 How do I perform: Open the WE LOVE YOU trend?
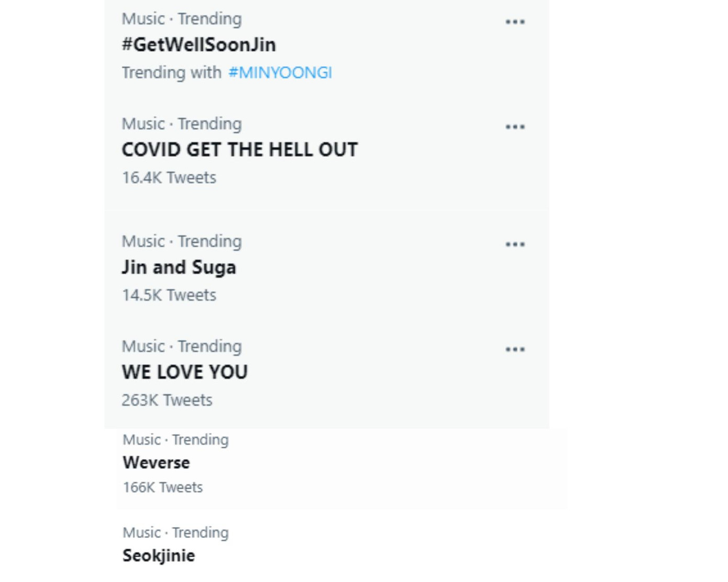[x=185, y=372]
